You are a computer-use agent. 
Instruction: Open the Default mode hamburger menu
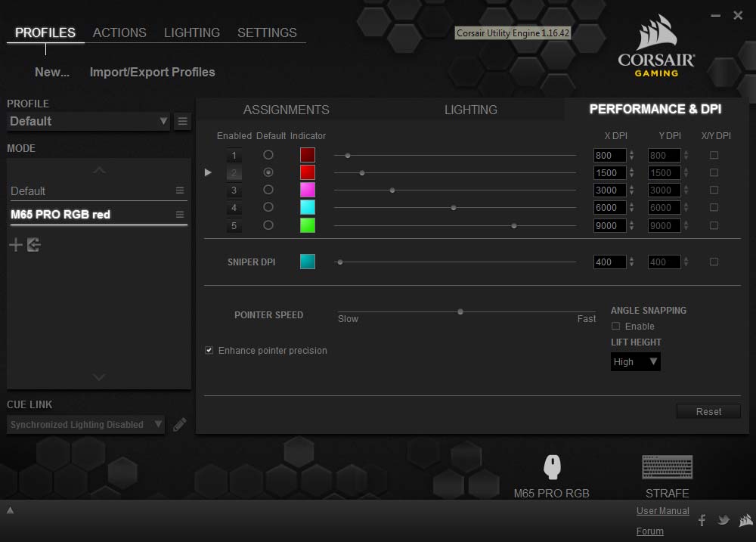click(180, 190)
